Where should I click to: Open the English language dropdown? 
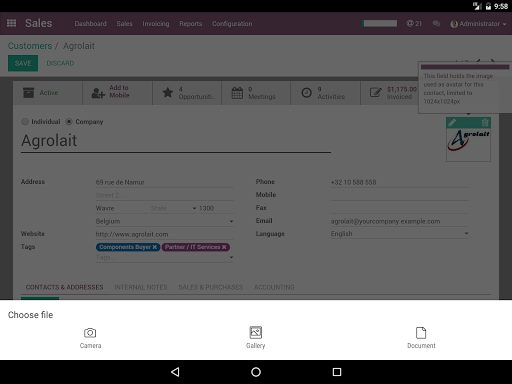pyautogui.click(x=399, y=234)
